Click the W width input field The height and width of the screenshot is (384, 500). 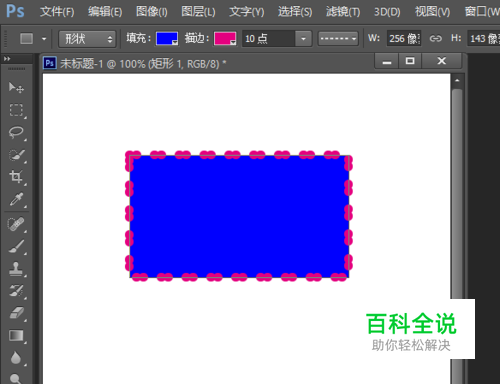[x=404, y=39]
